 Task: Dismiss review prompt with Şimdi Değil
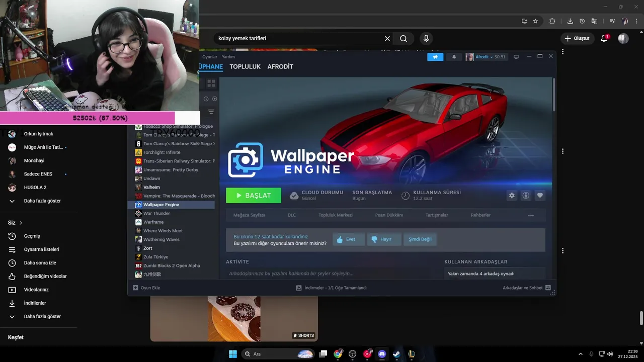420,239
